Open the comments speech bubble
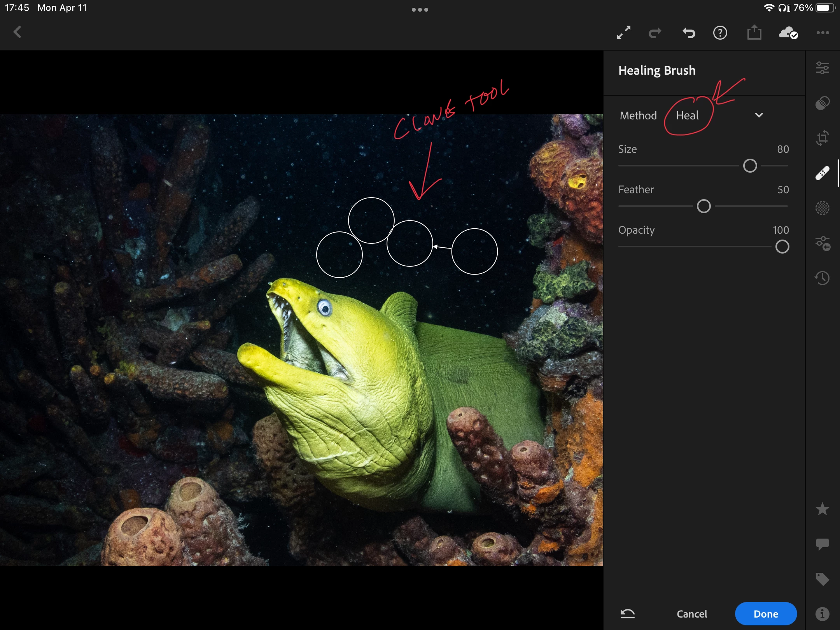This screenshot has height=630, width=840. tap(822, 544)
